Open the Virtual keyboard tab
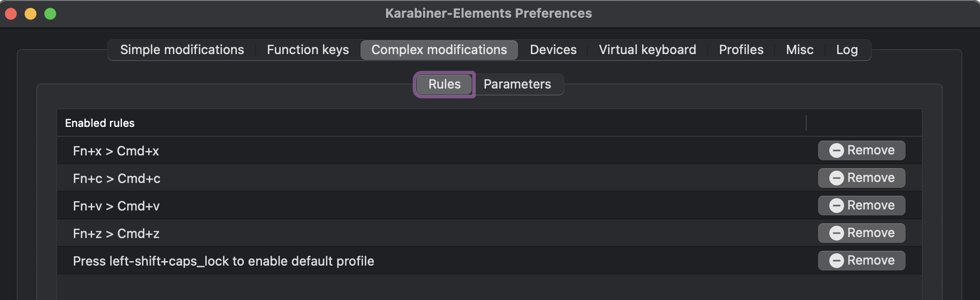The width and height of the screenshot is (980, 300). [x=647, y=50]
